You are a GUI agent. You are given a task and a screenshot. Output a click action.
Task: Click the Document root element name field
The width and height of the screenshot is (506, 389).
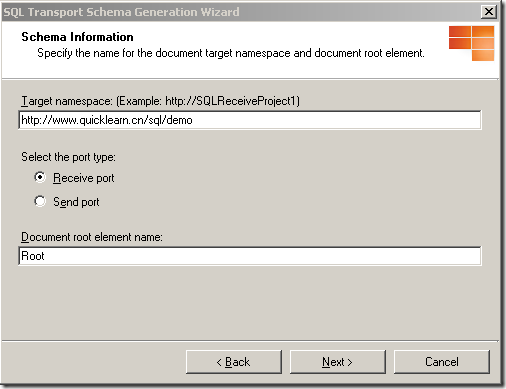(x=250, y=256)
